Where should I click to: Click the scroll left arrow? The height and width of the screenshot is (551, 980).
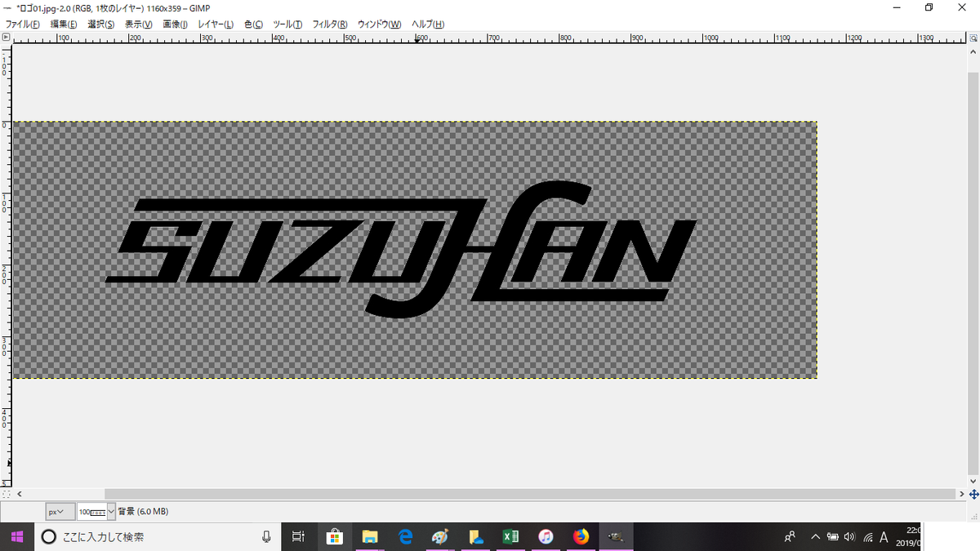[x=19, y=494]
